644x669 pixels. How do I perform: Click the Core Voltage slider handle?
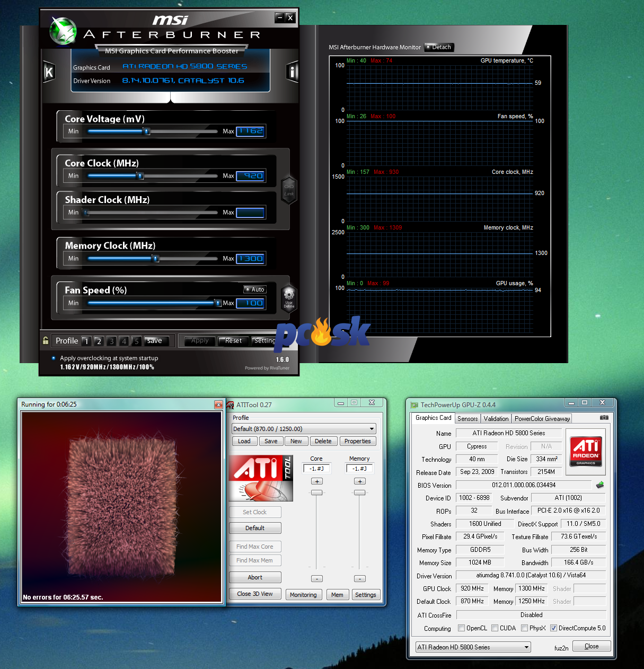coord(147,131)
